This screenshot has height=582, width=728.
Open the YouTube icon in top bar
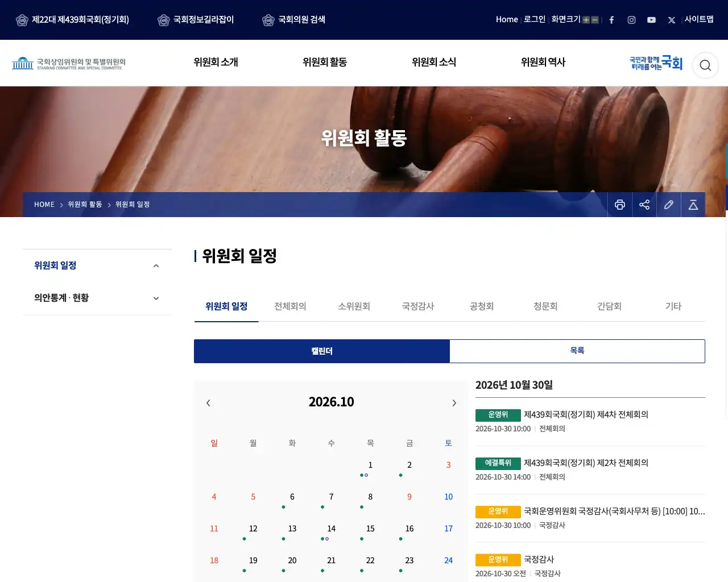tap(651, 20)
